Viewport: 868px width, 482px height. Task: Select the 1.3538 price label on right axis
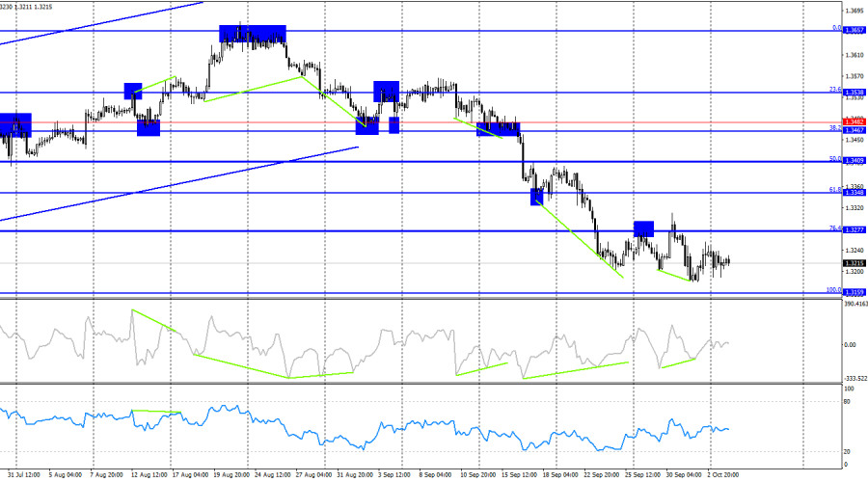point(854,93)
